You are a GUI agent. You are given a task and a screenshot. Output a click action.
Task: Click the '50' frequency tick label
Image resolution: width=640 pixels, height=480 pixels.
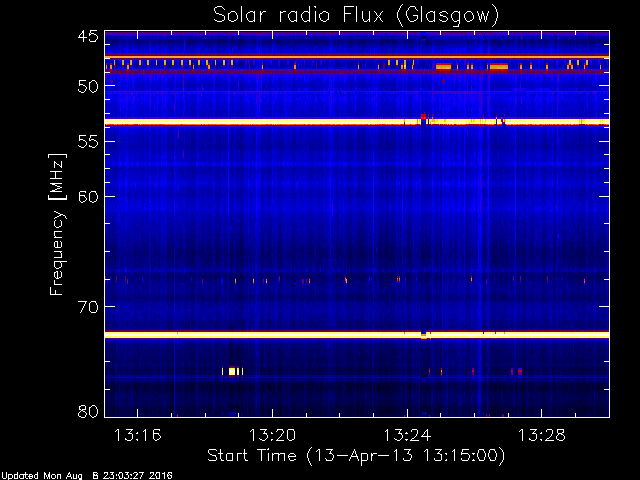[x=88, y=86]
